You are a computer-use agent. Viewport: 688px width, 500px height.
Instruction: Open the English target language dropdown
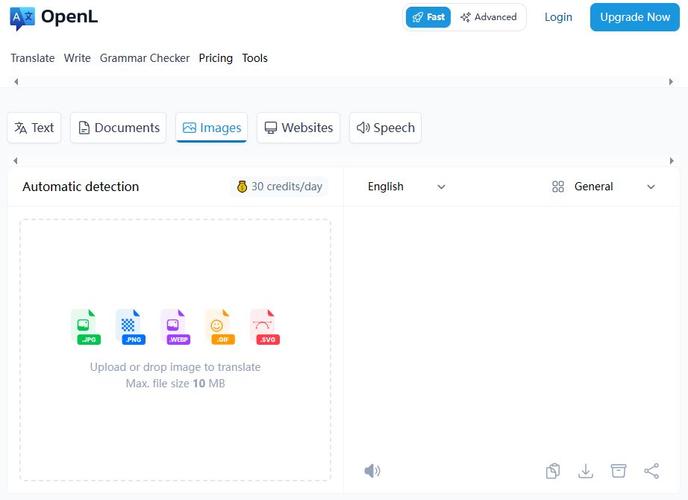coord(406,187)
